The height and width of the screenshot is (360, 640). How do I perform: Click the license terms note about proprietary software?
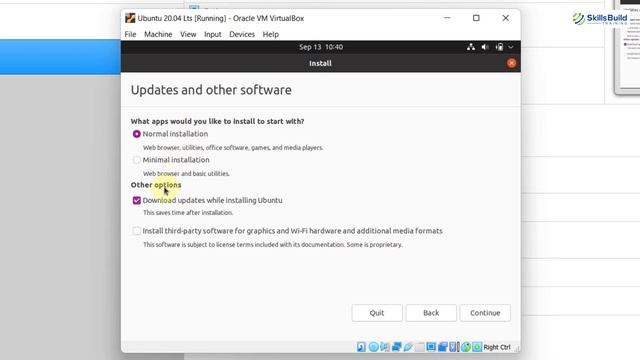[x=273, y=245]
